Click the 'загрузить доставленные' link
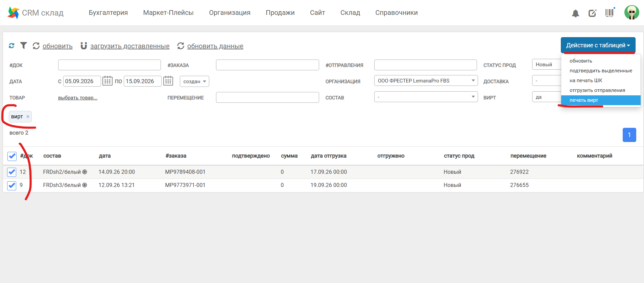Screen dimensions: 644x283 click(130, 46)
